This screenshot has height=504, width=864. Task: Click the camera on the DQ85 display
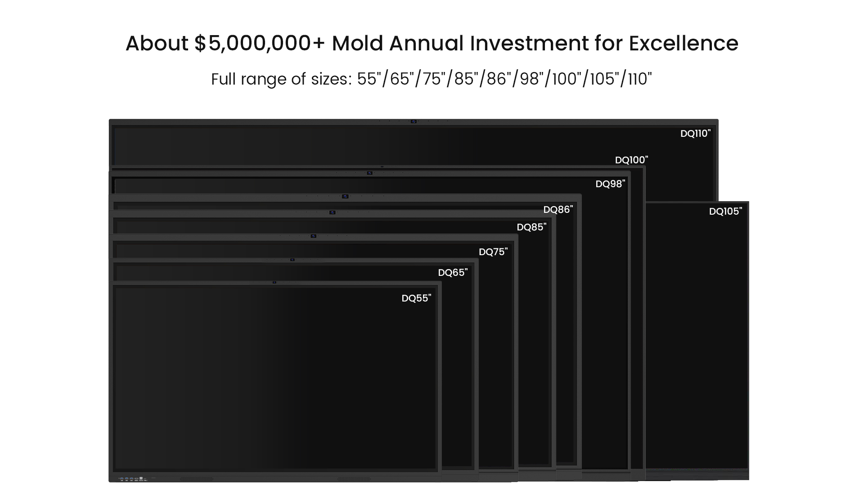point(333,212)
